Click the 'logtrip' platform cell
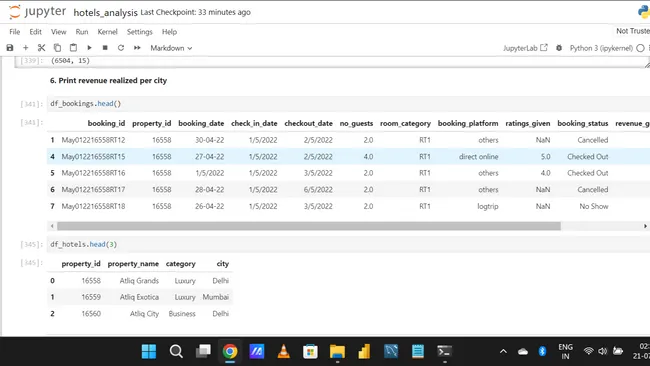Screen dimensions: 650x366 [488, 206]
